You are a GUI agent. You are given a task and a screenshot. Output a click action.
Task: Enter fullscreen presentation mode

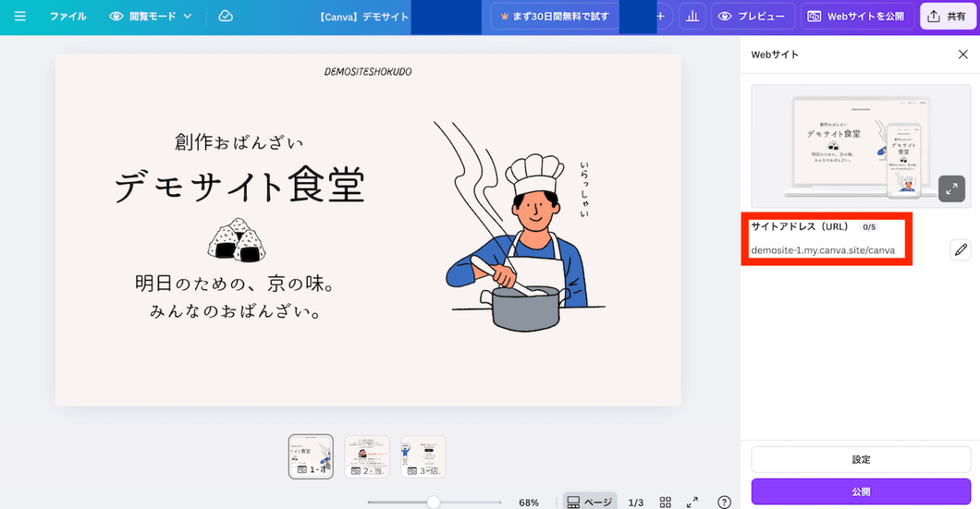(x=693, y=502)
